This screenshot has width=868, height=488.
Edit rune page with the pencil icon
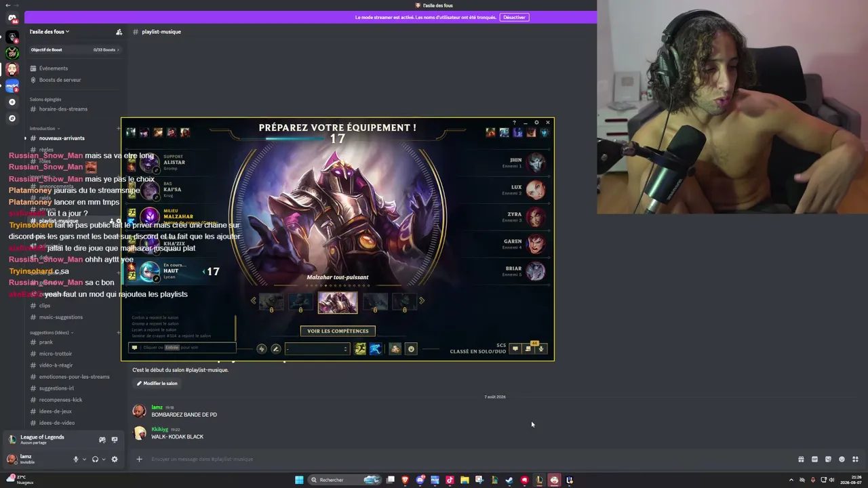[276, 348]
